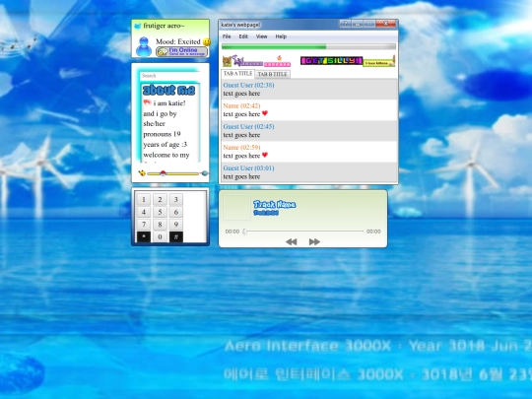Click the rewind button in the music player

point(291,241)
